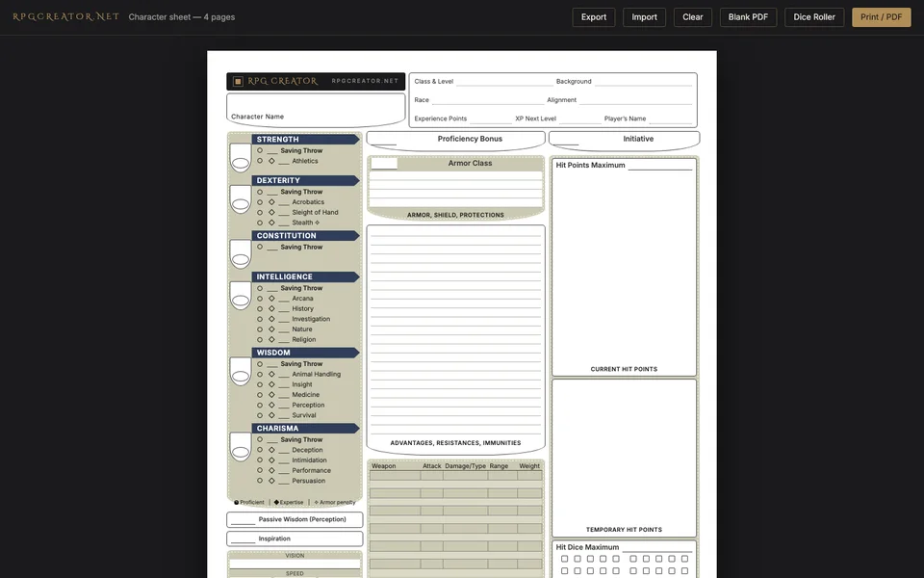924x578 pixels.
Task: Open the Import option
Action: click(644, 17)
